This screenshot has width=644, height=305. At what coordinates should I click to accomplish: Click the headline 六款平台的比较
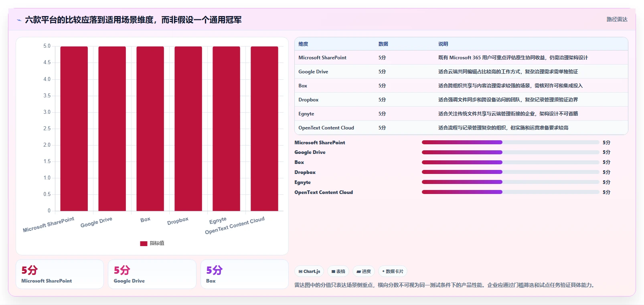point(133,20)
